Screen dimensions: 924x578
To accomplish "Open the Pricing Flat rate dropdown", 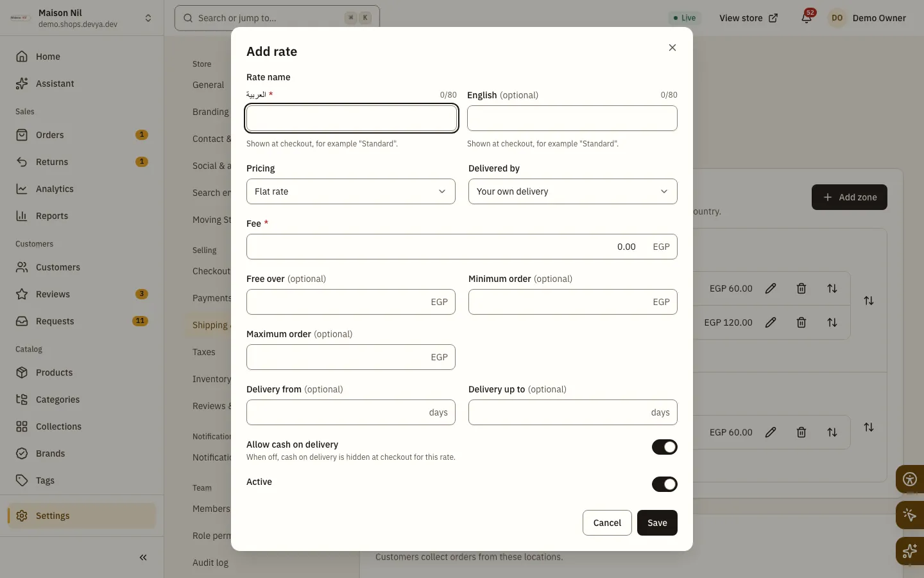I will pyautogui.click(x=351, y=191).
